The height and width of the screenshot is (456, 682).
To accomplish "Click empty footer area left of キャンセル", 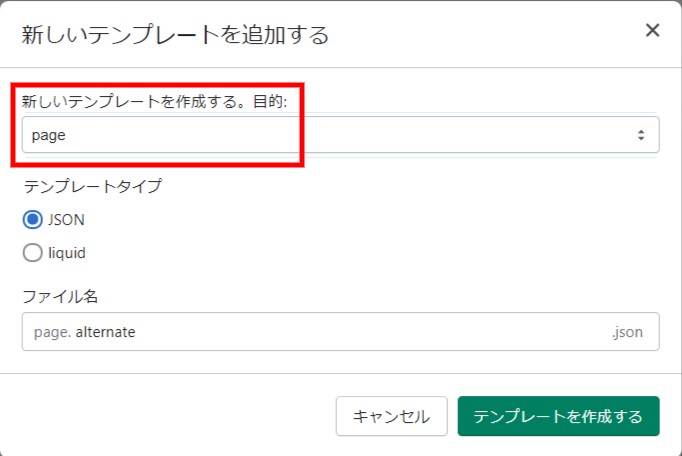I will tap(170, 416).
